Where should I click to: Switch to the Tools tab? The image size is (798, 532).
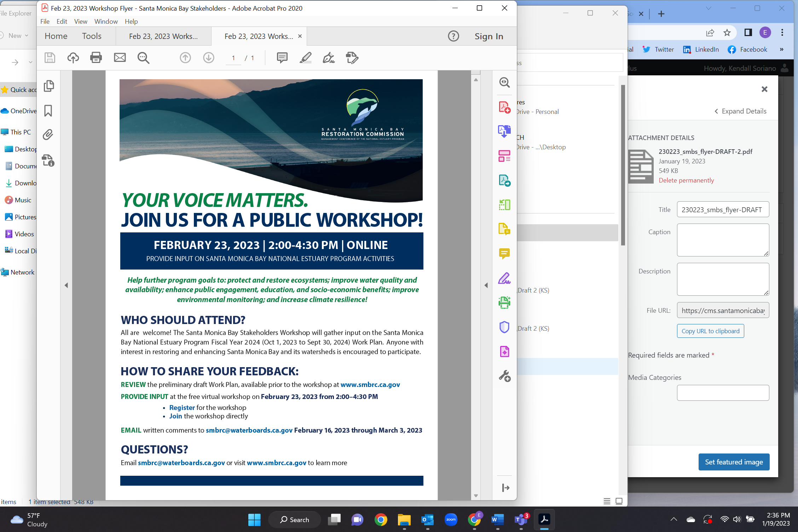click(x=92, y=36)
